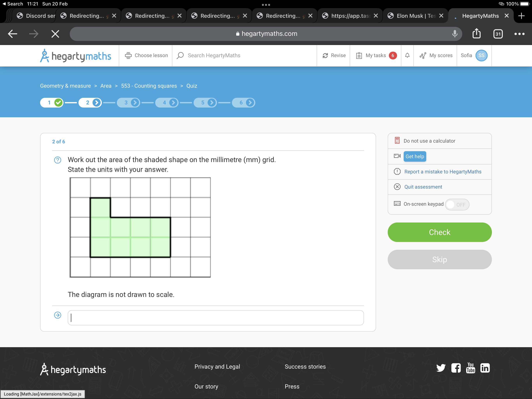Image resolution: width=532 pixels, height=399 pixels.
Task: Click the Twitter icon in footer
Action: point(441,368)
